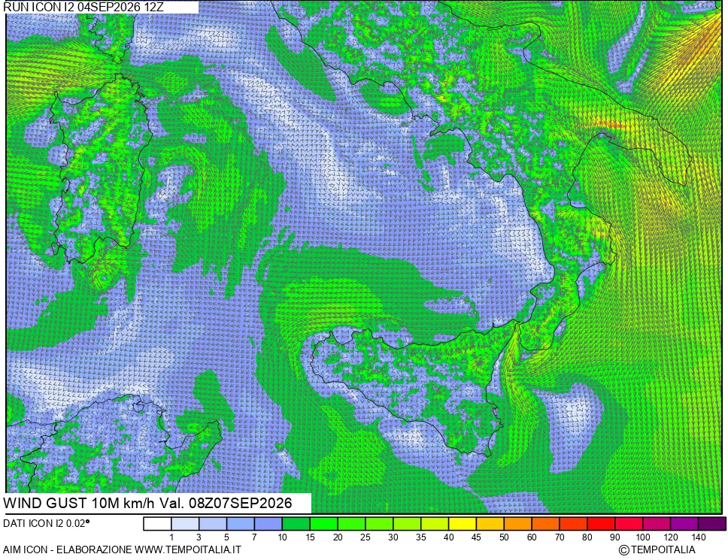Viewport: 728px width, 560px height.
Task: Click the 'DATI ICON I2 0.02°' label
Action: coord(46,523)
